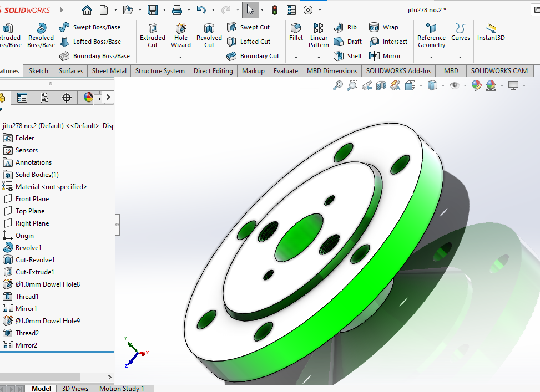
Task: Open the Motion Study 1 tab
Action: [122, 389]
